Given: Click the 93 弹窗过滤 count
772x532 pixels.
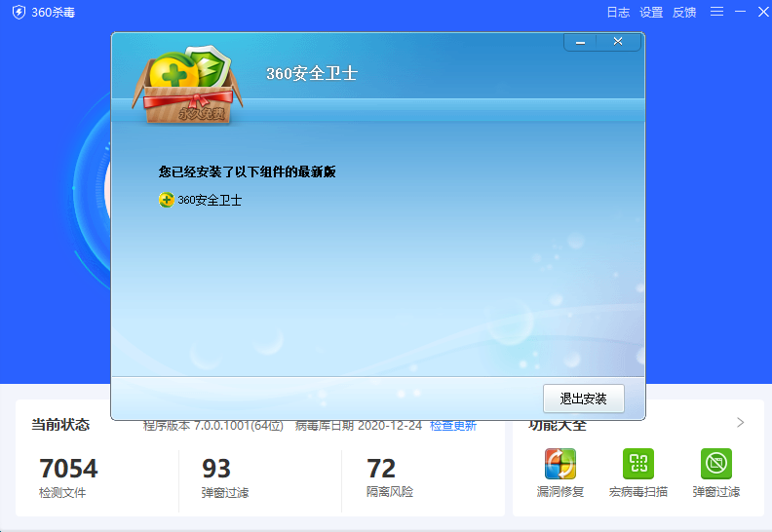Looking at the screenshot, I should [216, 469].
